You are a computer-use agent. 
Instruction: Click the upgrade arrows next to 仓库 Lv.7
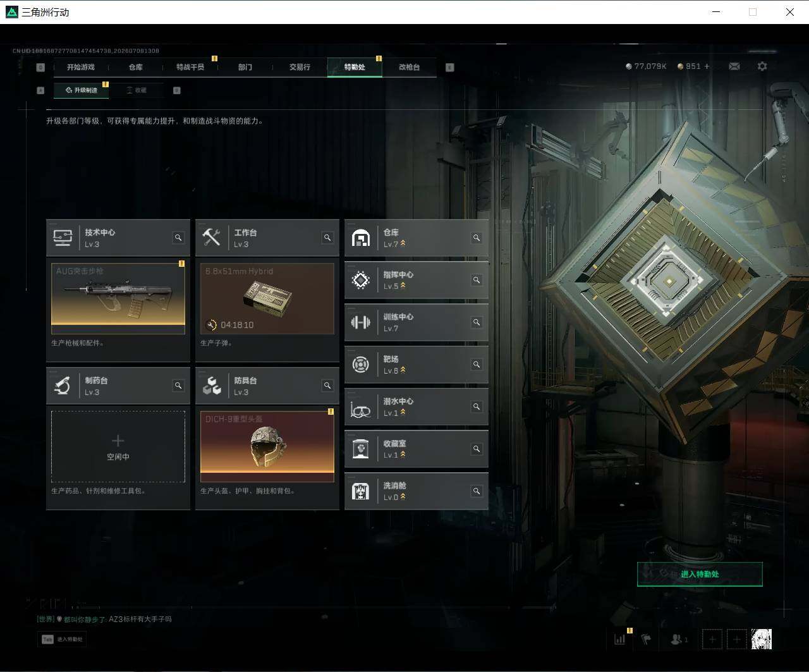[x=403, y=243]
